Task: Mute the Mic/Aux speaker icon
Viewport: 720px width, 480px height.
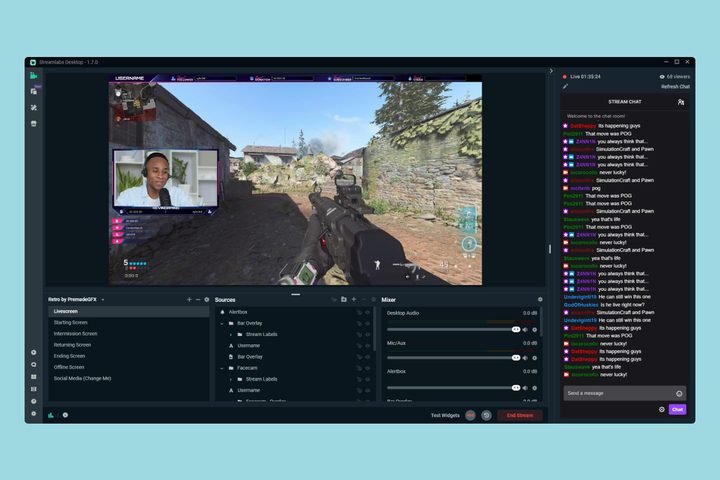Action: coord(525,358)
